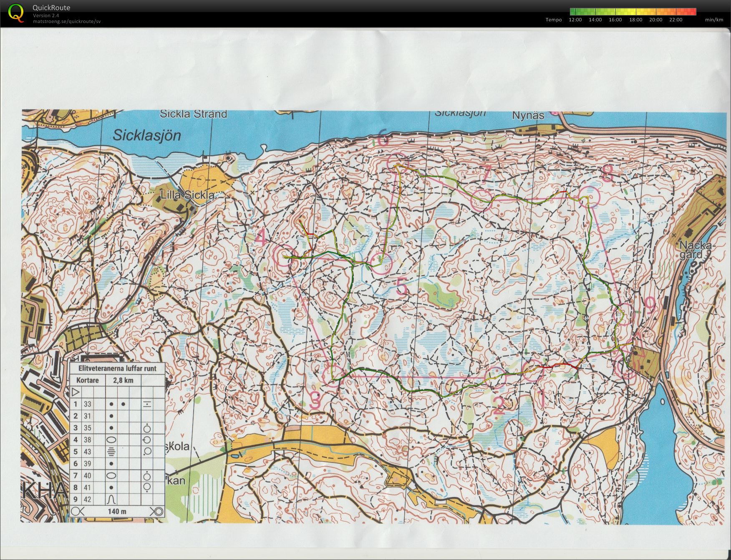Click the red 22:00 end of tempo scale
This screenshot has width=731, height=560.
[693, 12]
